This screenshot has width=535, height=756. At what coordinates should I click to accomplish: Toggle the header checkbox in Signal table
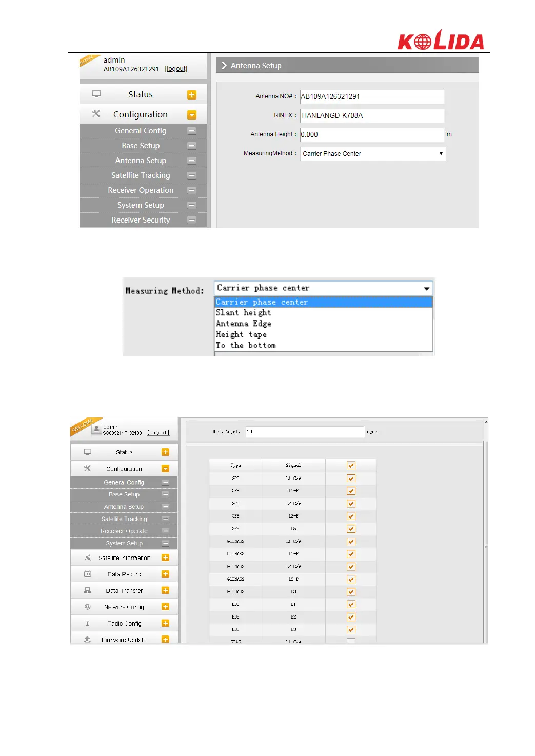pos(351,465)
